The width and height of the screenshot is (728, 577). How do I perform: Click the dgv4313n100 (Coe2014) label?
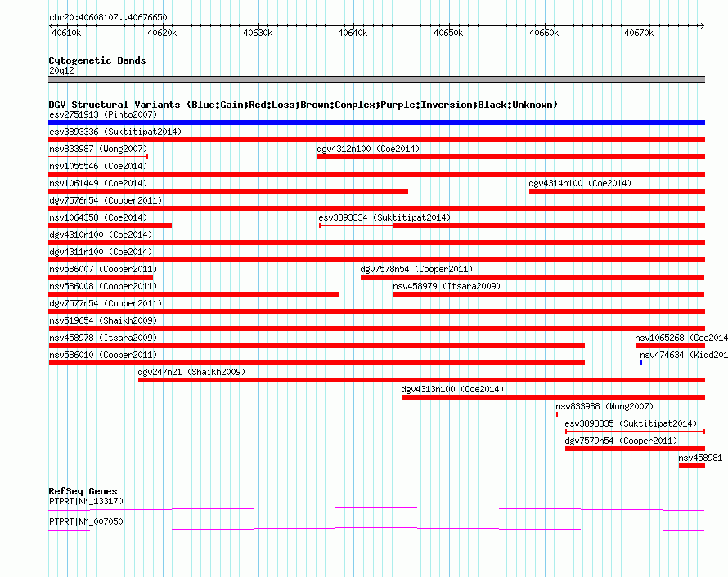pos(452,389)
